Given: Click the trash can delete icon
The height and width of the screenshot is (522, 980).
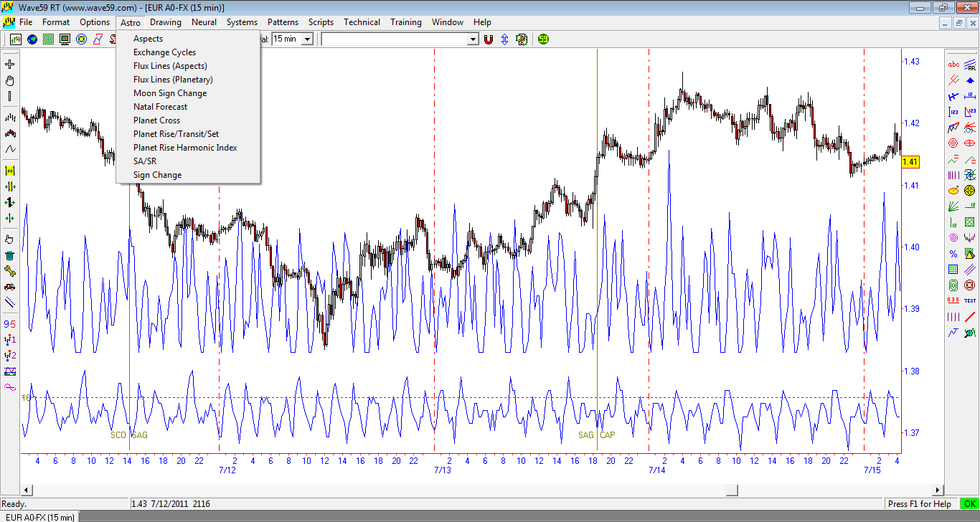Looking at the screenshot, I should coord(10,255).
